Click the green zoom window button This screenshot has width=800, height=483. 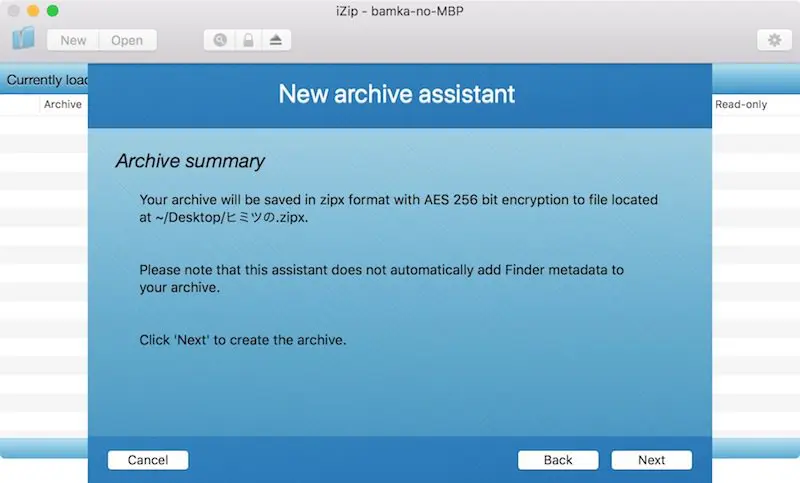coord(53,11)
